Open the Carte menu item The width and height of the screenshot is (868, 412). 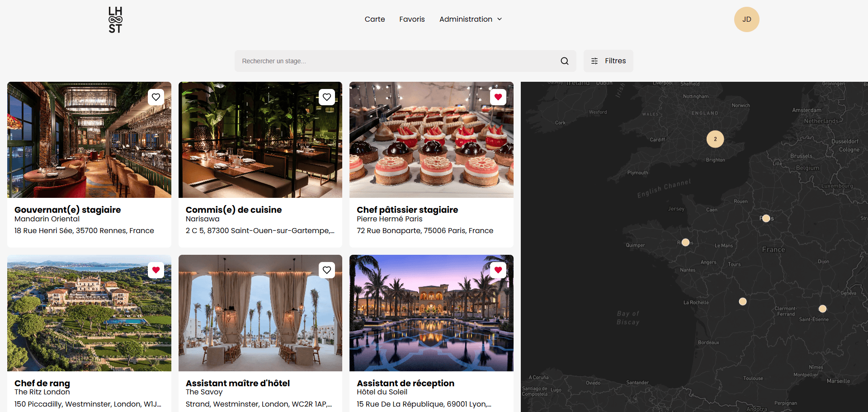pos(375,19)
